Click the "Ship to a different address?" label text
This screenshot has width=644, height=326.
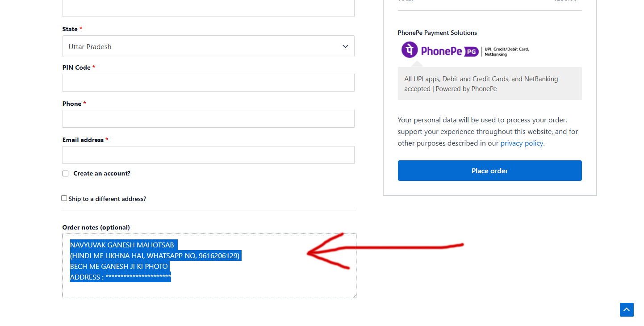coord(107,199)
